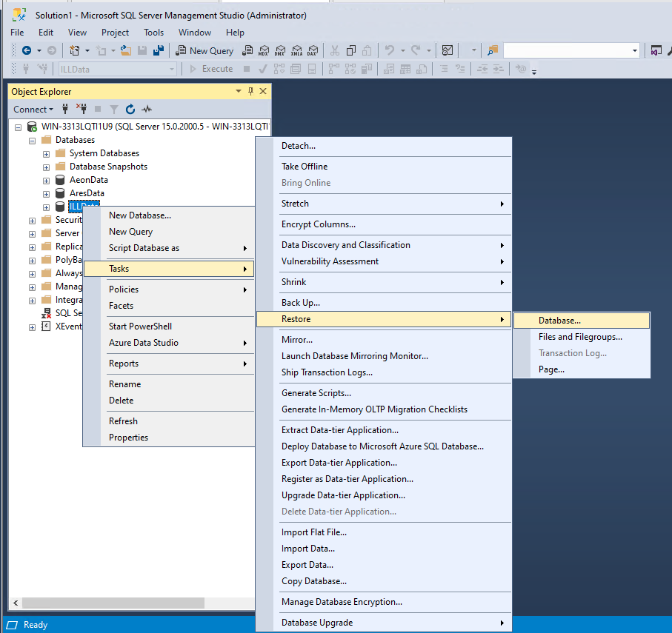Expand the AeonData database node
The image size is (672, 633).
coord(46,179)
